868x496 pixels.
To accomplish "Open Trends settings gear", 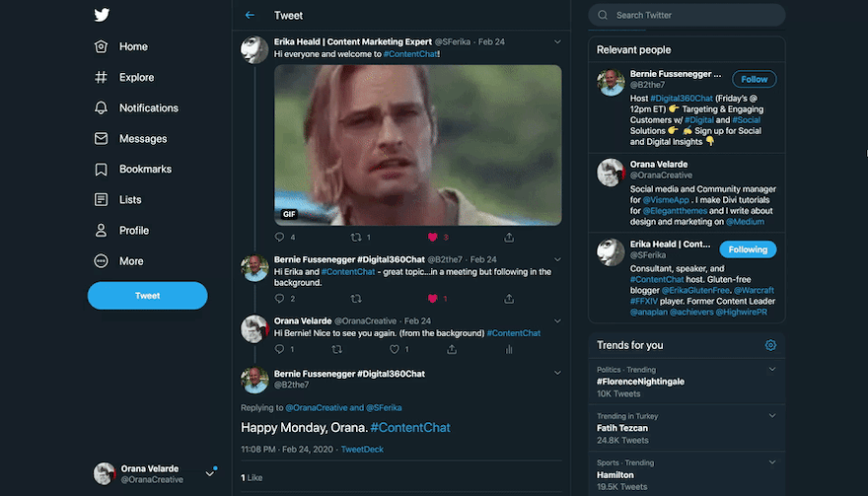I will (x=770, y=345).
